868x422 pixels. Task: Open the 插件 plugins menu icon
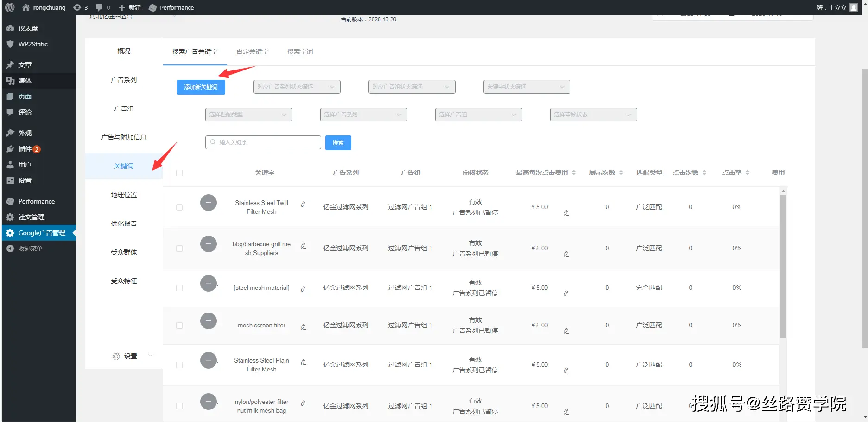(10, 149)
